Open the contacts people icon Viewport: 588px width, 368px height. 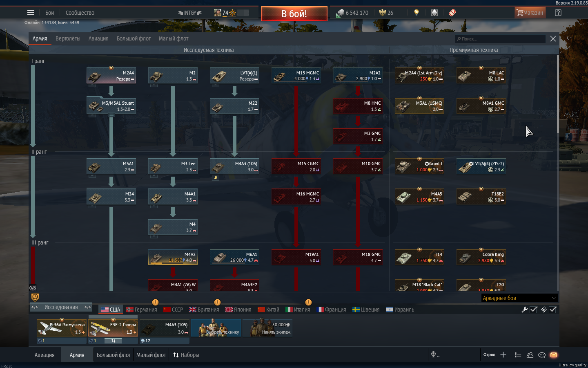click(530, 355)
